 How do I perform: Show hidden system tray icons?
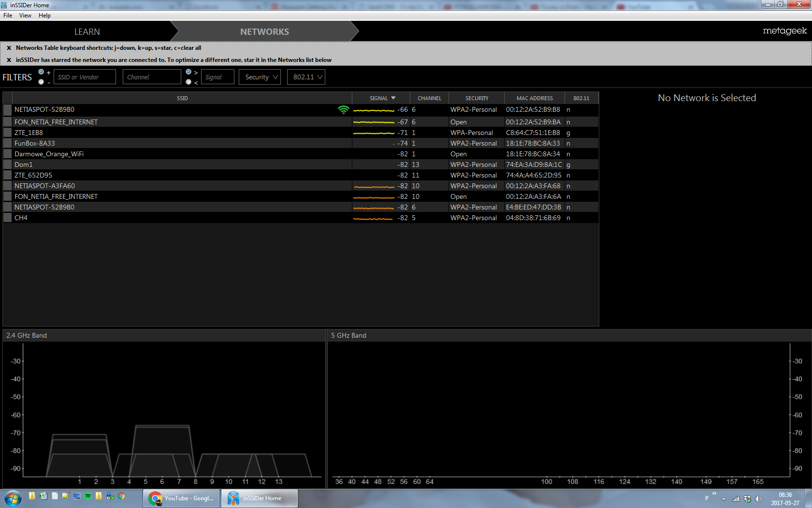pos(724,499)
